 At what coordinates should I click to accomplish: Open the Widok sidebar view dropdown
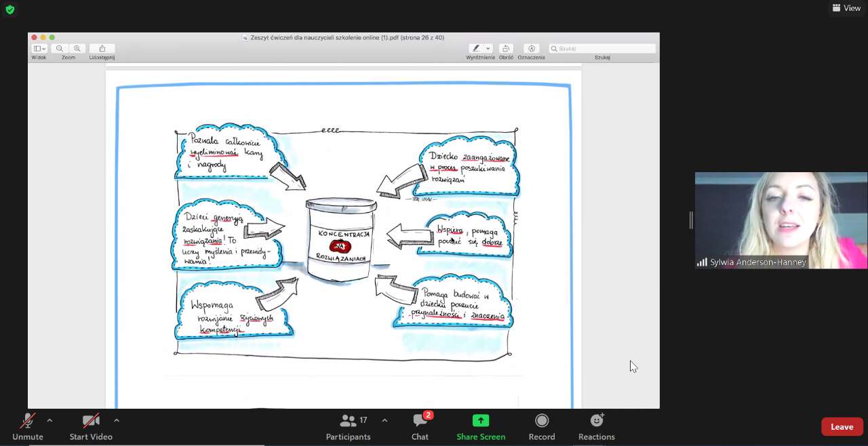coord(39,49)
